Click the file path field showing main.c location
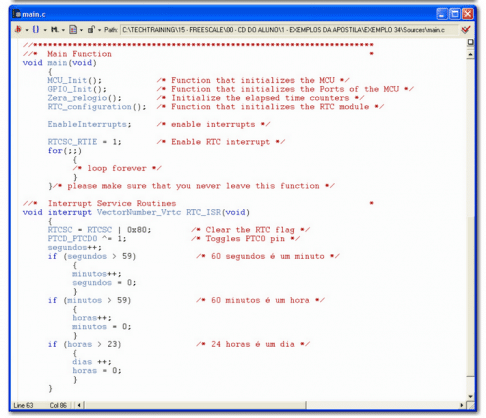The height and width of the screenshot is (418, 486). pos(289,30)
